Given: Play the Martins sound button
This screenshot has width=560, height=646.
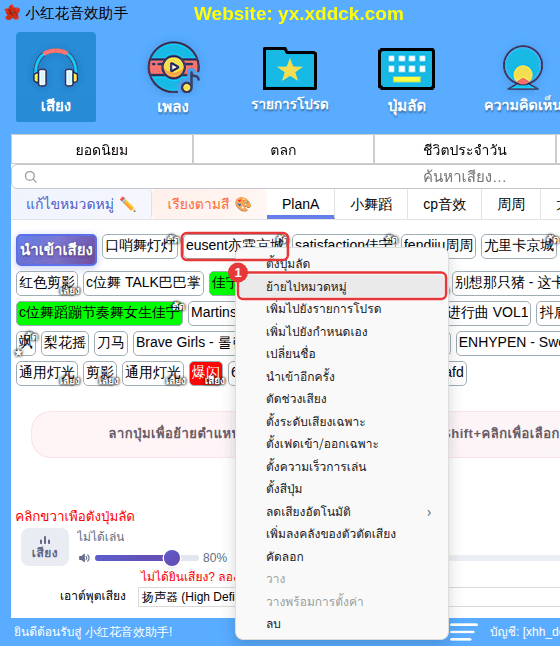Looking at the screenshot, I should (x=213, y=313).
